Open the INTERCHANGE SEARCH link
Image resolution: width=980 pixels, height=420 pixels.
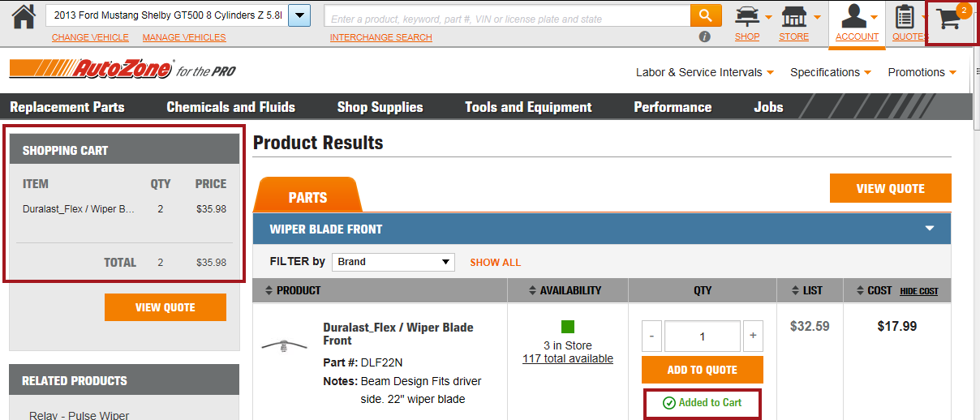click(x=381, y=37)
